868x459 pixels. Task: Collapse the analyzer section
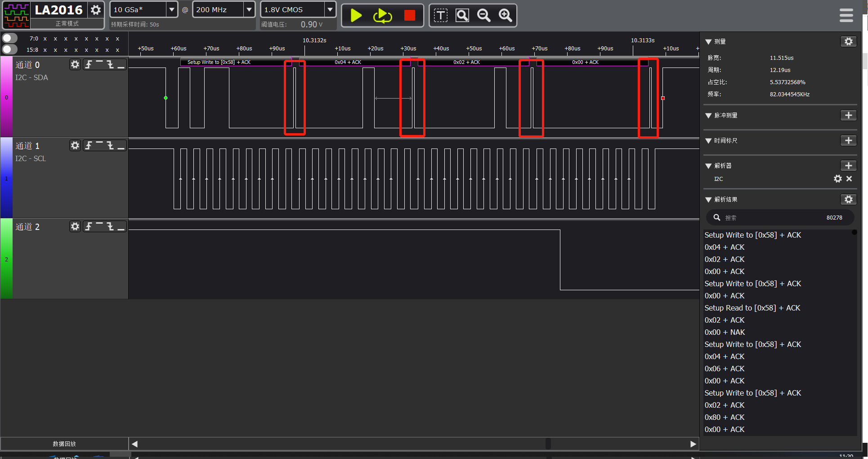click(708, 166)
